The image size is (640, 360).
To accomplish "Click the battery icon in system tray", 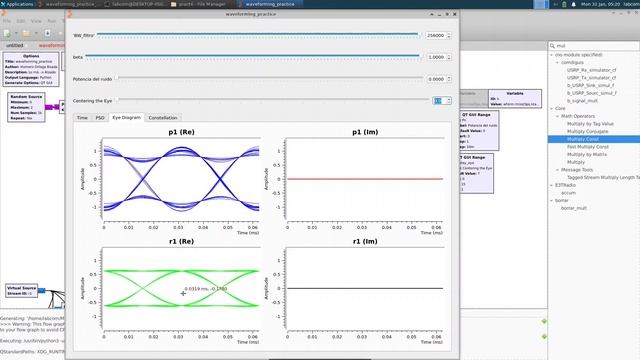I will [x=564, y=4].
